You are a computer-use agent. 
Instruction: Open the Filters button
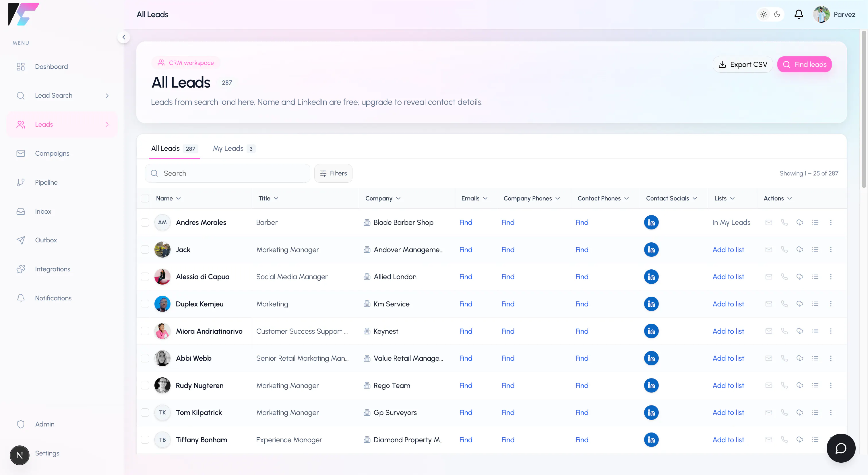point(333,173)
